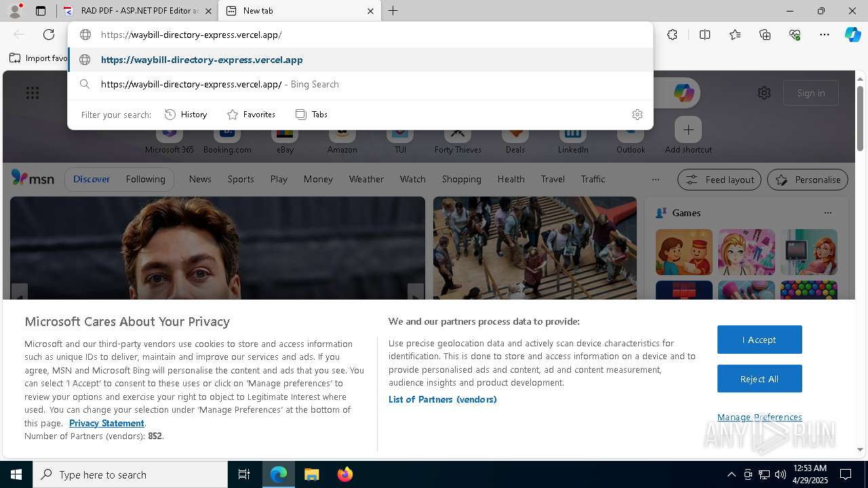
Task: Open the Extensions puzzle icon
Action: click(672, 35)
